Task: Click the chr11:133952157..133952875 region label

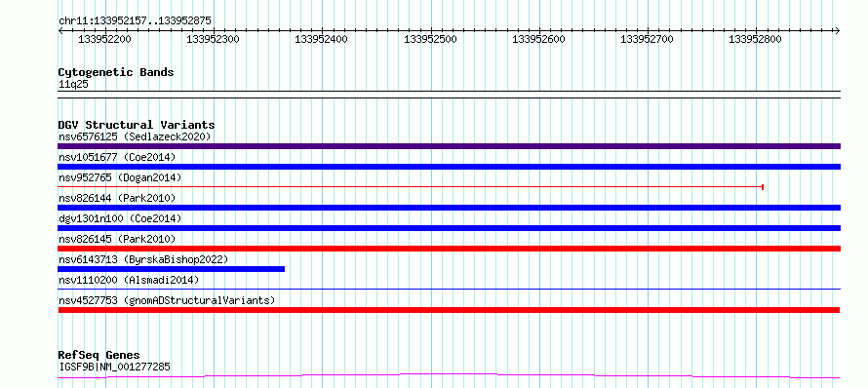Action: click(x=135, y=21)
